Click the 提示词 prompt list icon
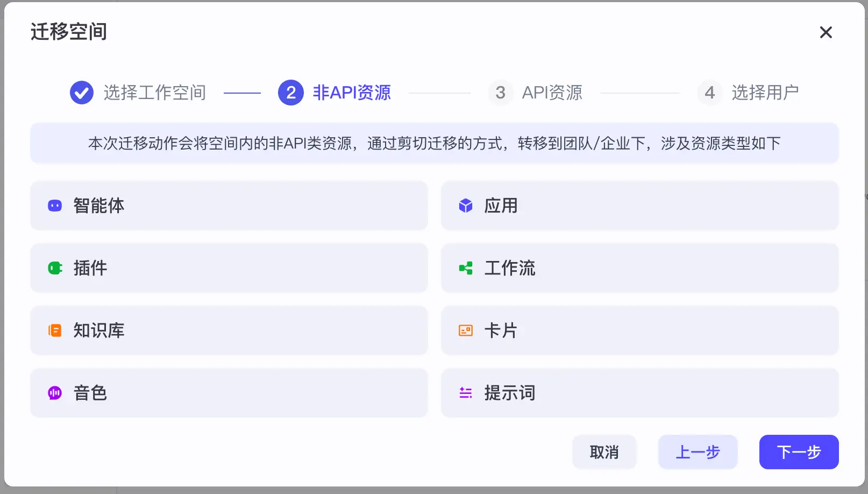The image size is (868, 494). pos(466,393)
